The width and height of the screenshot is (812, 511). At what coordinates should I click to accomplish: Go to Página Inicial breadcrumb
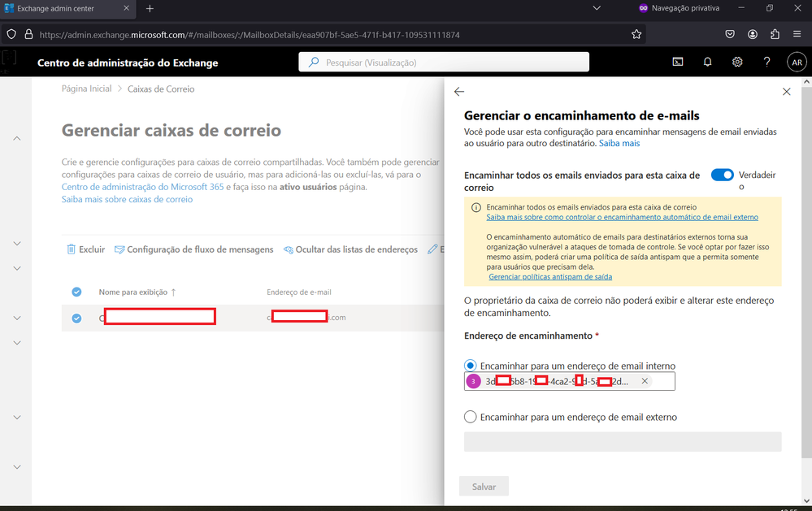(x=86, y=89)
